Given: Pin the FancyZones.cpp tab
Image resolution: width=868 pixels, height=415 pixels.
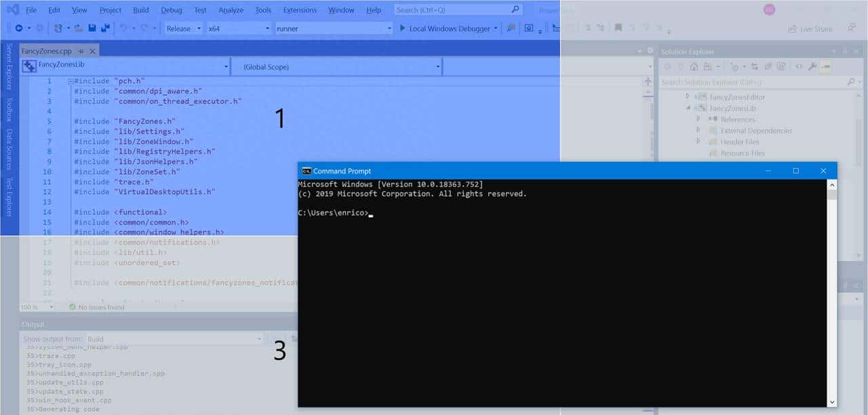Looking at the screenshot, I should point(81,51).
